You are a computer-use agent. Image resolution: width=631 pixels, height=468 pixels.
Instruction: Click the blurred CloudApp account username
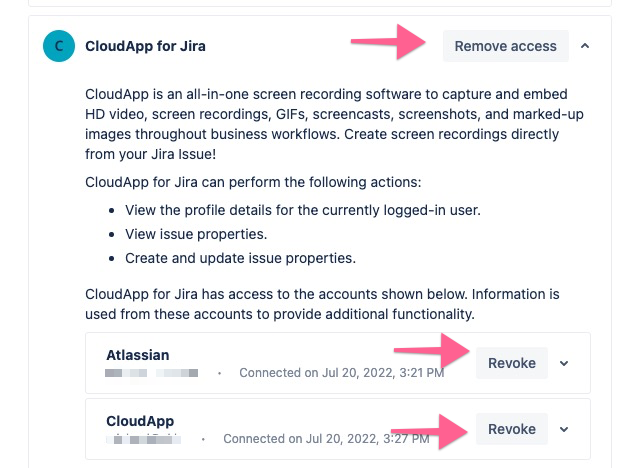point(143,439)
